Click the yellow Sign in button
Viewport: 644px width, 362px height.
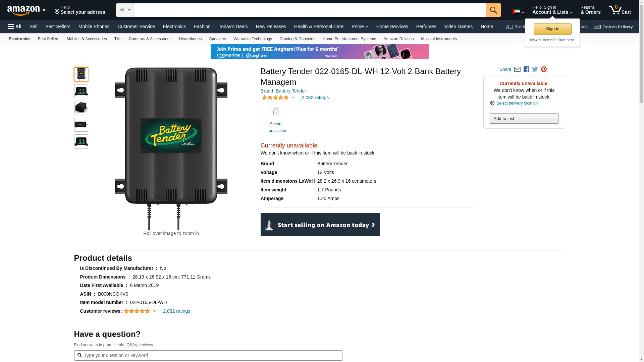click(552, 29)
